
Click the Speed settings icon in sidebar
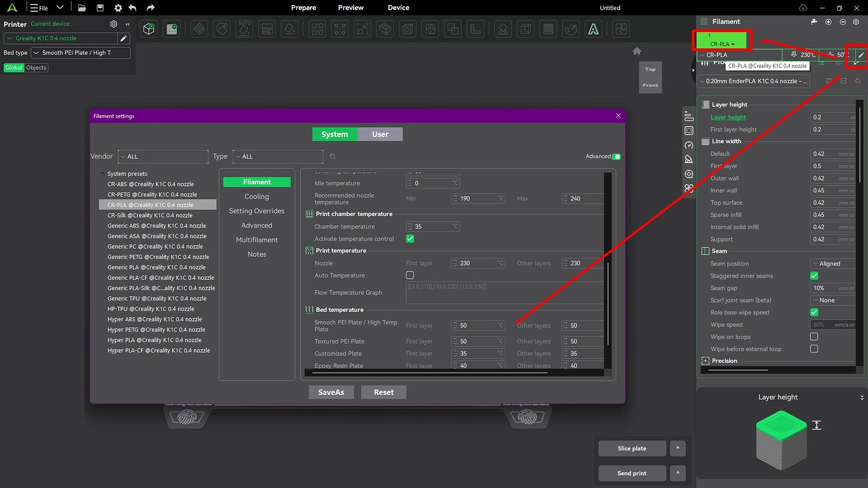(x=689, y=145)
